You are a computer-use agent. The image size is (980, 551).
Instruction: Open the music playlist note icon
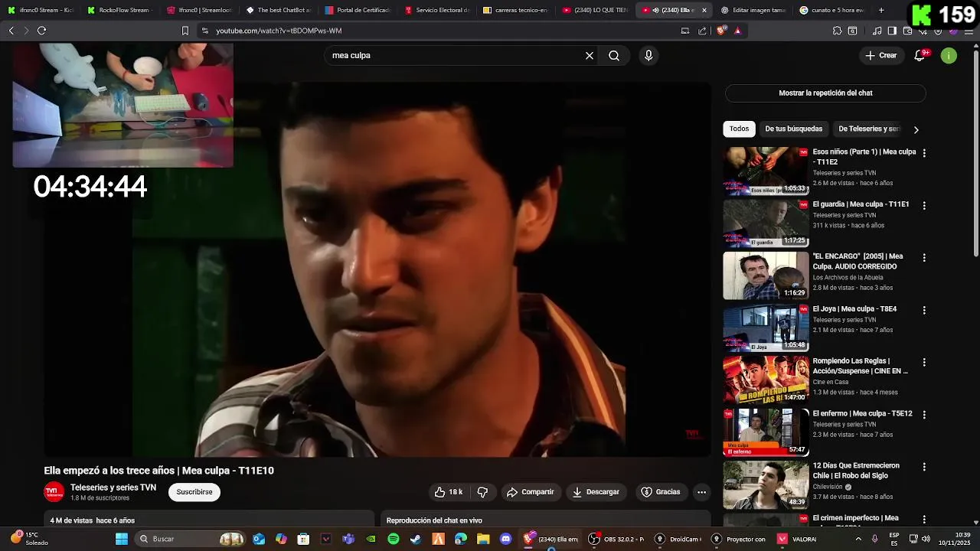pos(877,31)
